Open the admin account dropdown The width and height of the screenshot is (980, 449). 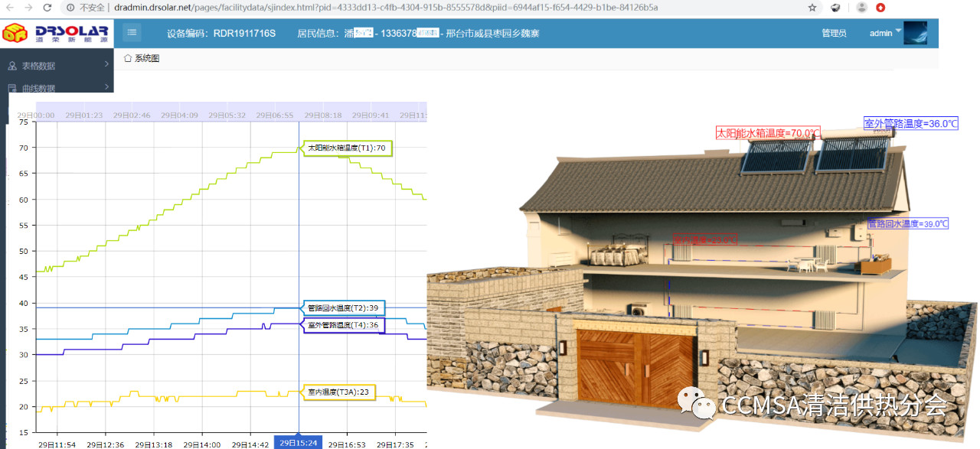pyautogui.click(x=885, y=33)
